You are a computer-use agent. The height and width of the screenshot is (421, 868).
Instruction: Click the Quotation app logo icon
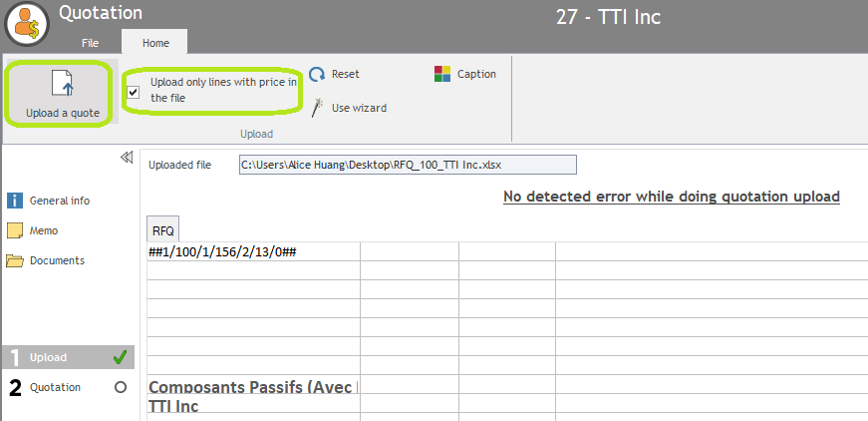[x=27, y=24]
